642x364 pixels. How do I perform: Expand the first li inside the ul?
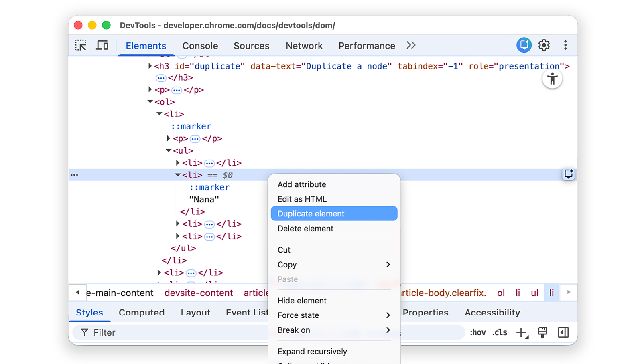click(x=177, y=162)
